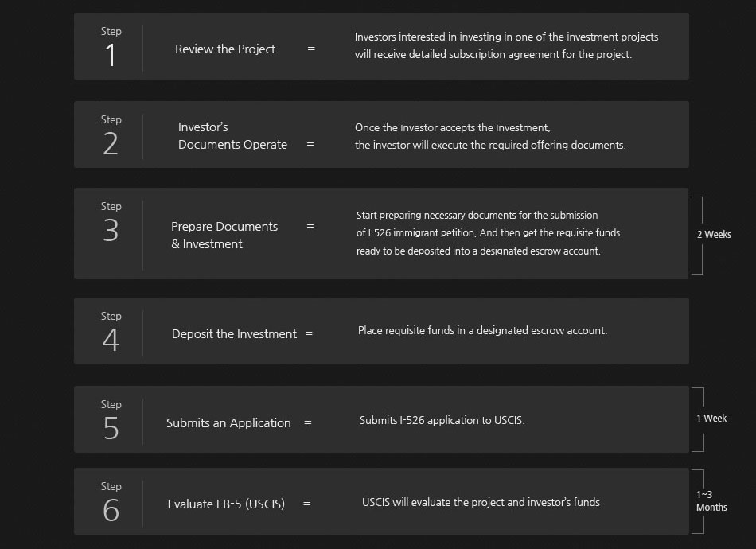The height and width of the screenshot is (549, 756).
Task: Select 'Evaluate EB-5 (USCIS)' title
Action: (x=226, y=504)
